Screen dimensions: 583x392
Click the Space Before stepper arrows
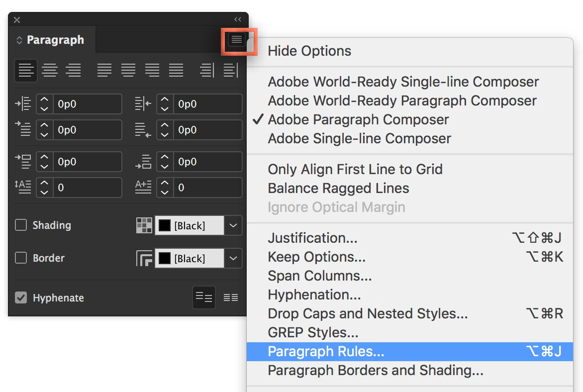pos(44,162)
